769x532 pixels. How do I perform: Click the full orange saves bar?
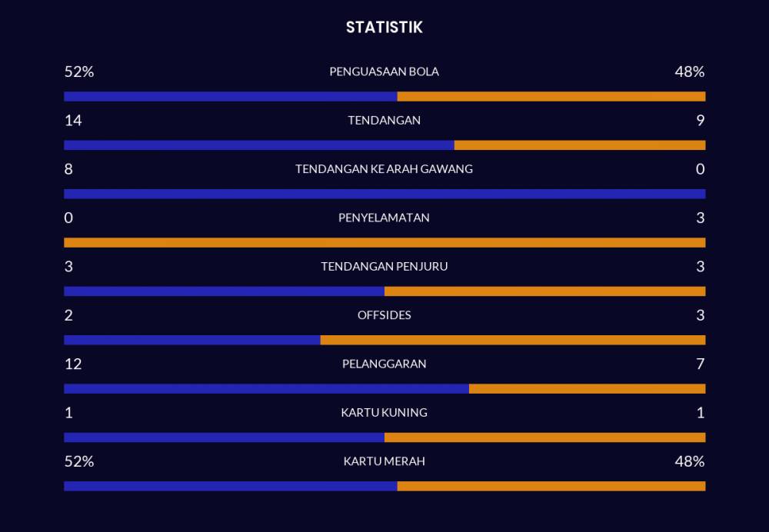pos(384,243)
